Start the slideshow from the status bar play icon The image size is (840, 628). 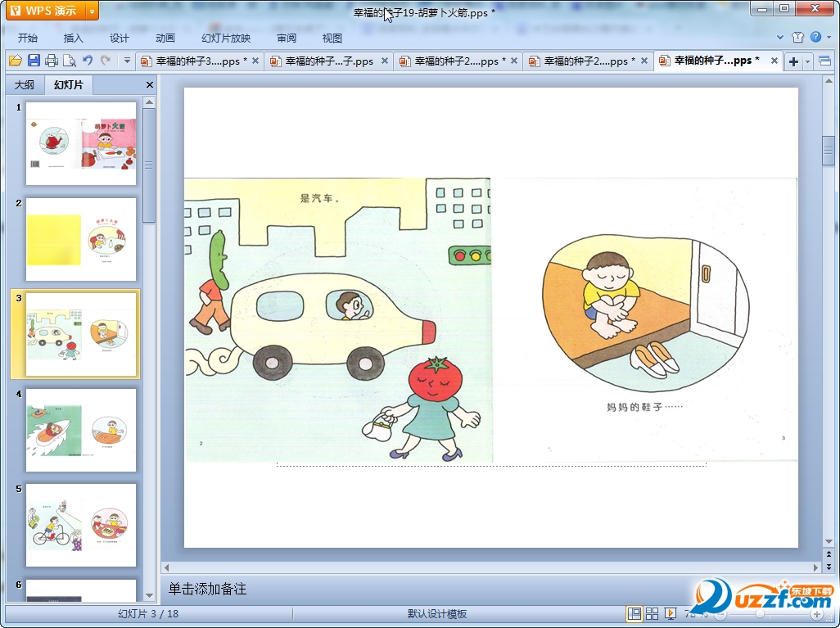670,613
